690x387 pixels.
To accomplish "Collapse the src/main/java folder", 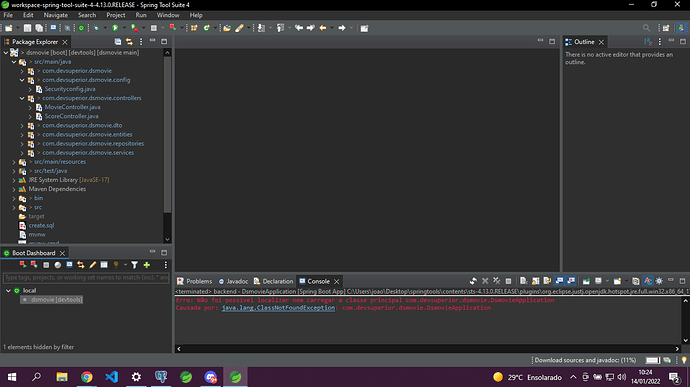I will pos(14,62).
